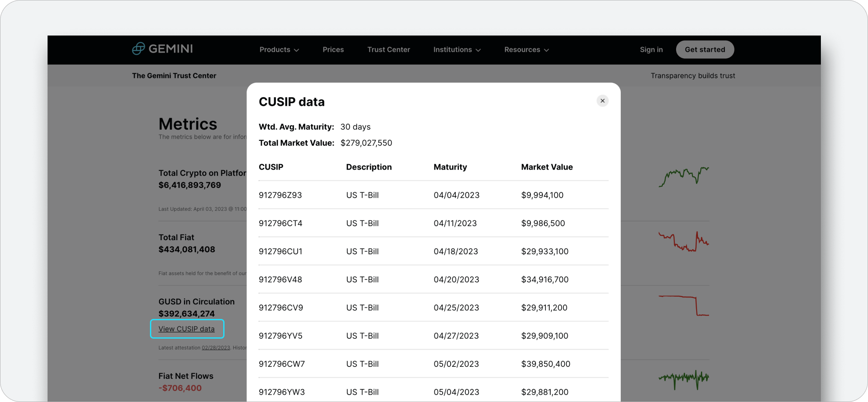The width and height of the screenshot is (868, 402).
Task: Click the Get started button
Action: 705,50
